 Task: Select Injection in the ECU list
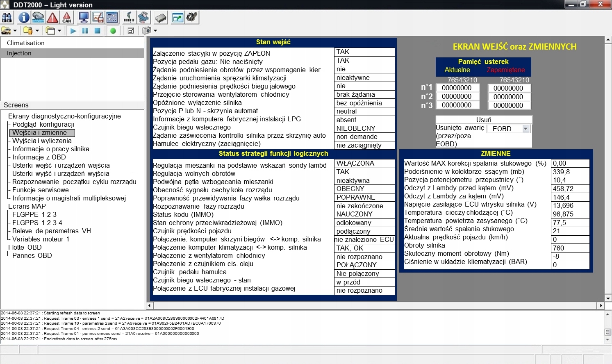(19, 53)
